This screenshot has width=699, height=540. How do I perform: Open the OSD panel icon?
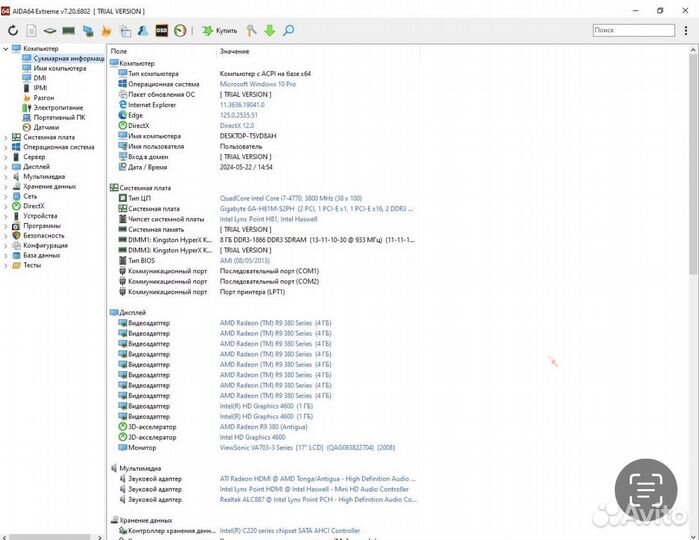161,30
